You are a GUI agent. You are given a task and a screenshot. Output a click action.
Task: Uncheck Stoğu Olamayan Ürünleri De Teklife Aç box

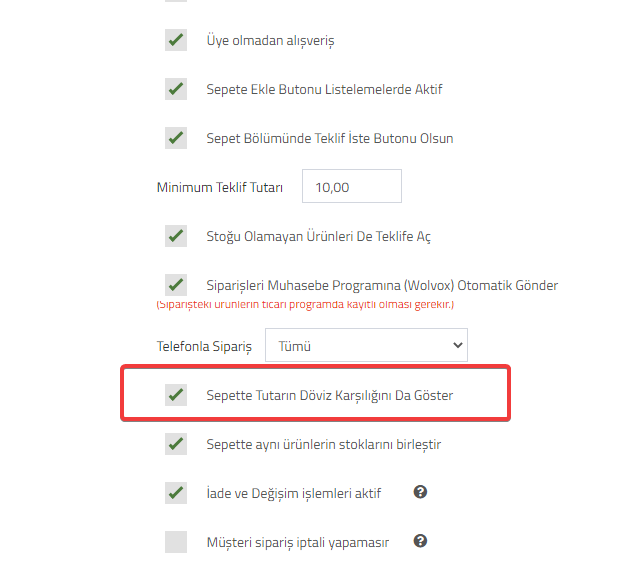176,236
